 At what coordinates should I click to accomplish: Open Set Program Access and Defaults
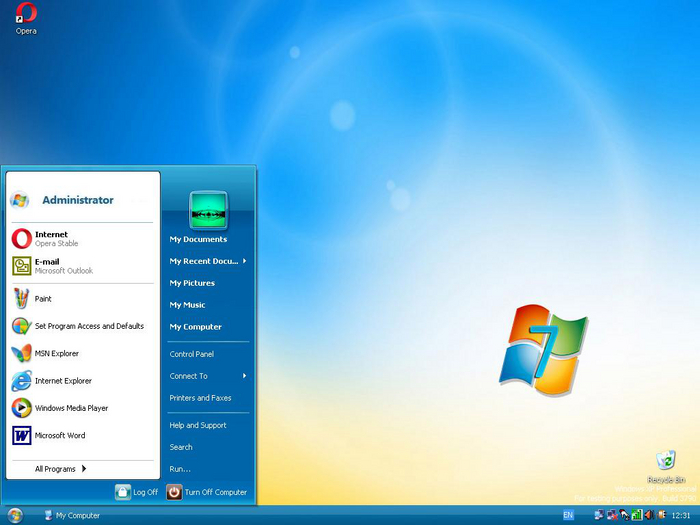point(88,326)
